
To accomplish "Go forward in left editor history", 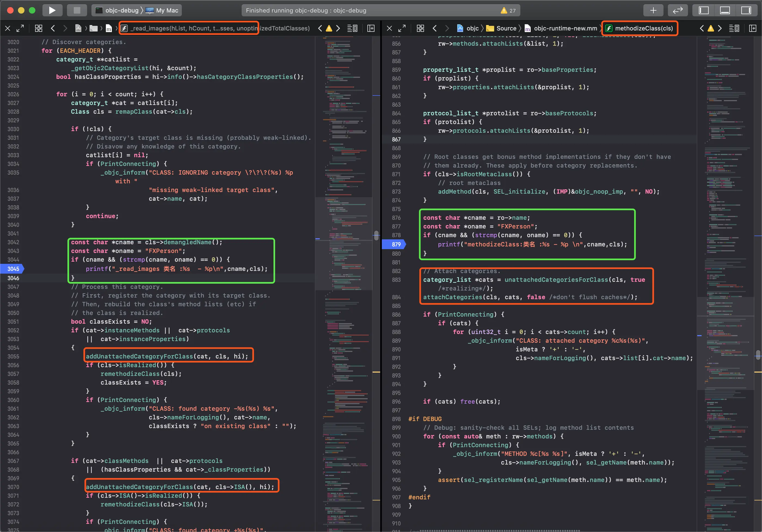I will [65, 28].
